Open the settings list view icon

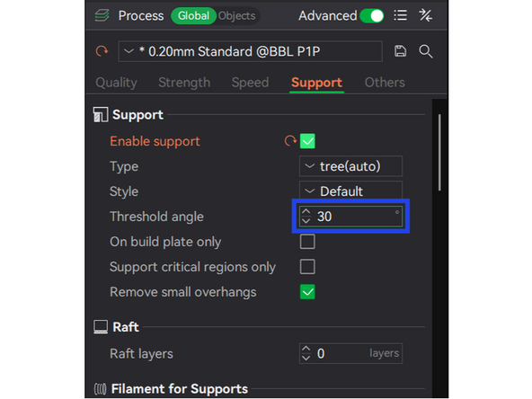click(x=401, y=15)
